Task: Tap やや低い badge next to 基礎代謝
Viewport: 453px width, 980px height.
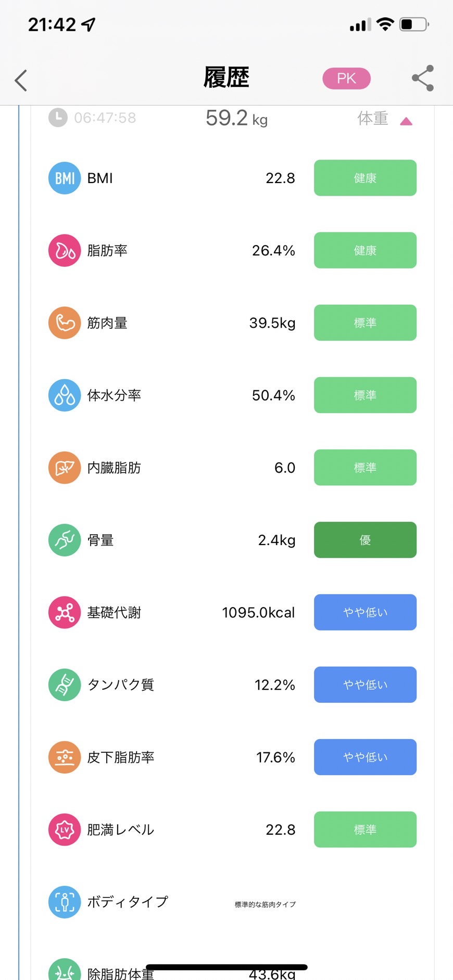Action: (365, 612)
